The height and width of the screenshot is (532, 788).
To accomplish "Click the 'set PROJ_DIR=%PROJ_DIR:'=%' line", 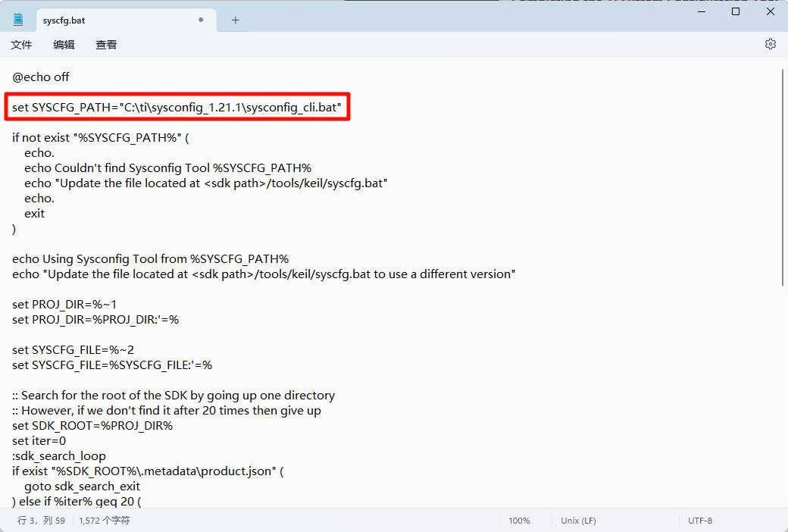I will point(95,319).
